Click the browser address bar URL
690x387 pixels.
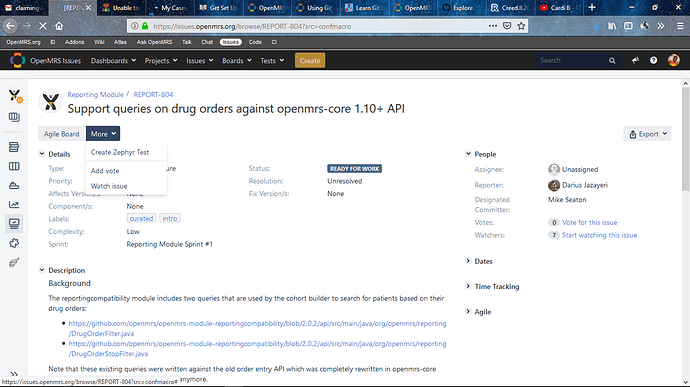(x=252, y=26)
